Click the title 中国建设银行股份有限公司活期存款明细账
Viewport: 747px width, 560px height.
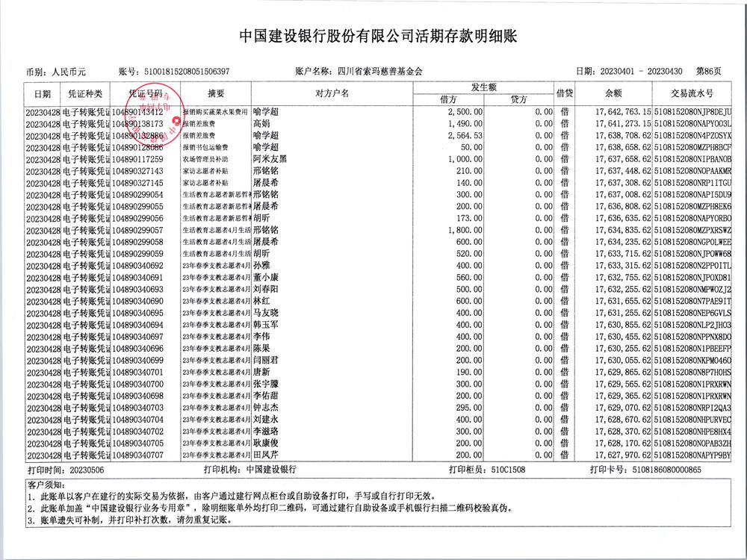[x=378, y=36]
